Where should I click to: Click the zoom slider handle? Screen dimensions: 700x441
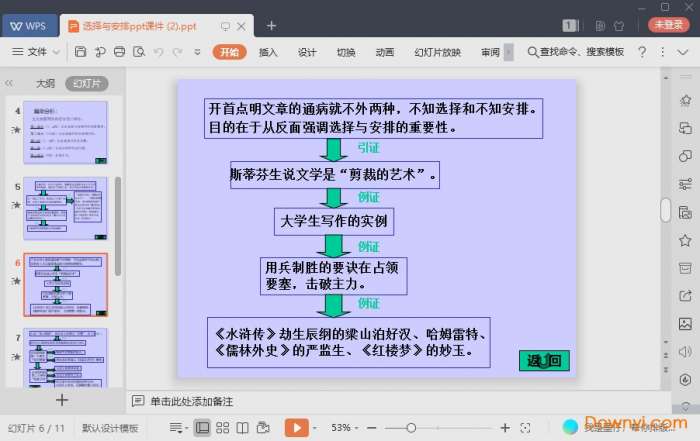click(411, 428)
